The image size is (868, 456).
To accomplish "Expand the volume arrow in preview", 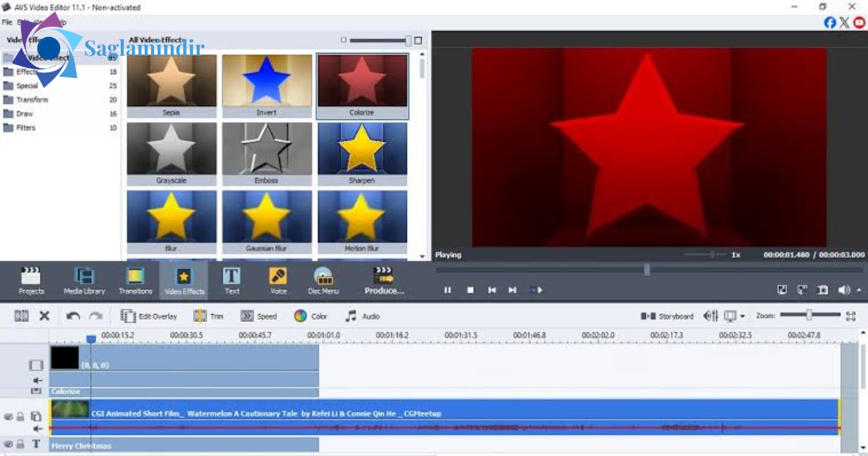I will coord(859,290).
